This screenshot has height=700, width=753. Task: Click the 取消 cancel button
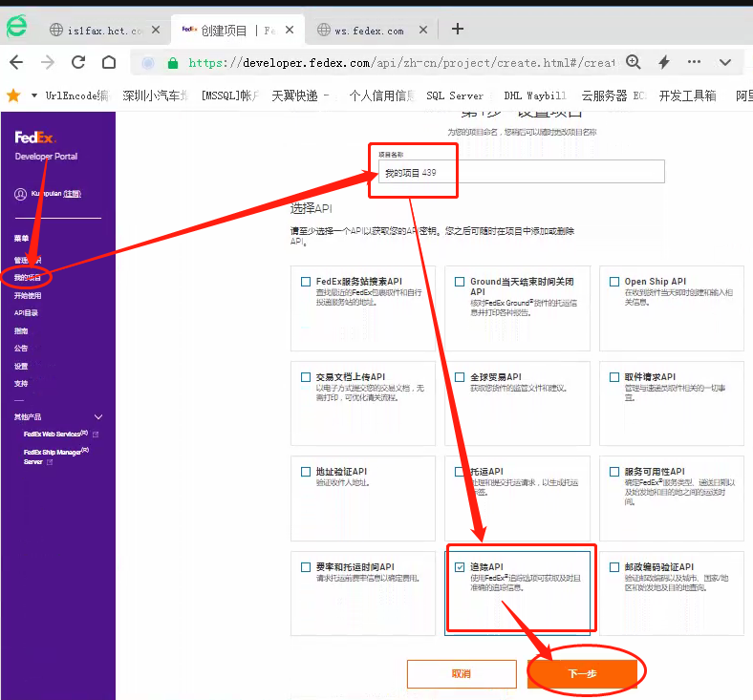pyautogui.click(x=462, y=674)
